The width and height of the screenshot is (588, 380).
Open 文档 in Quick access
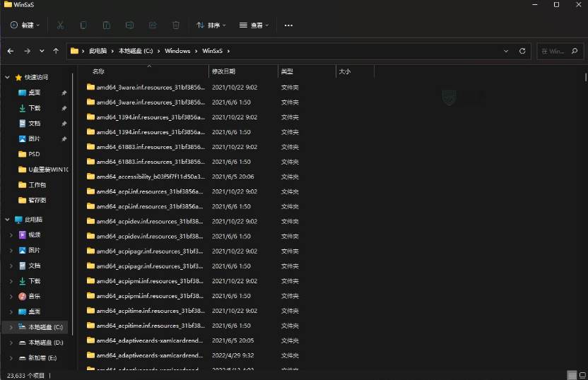coord(34,124)
